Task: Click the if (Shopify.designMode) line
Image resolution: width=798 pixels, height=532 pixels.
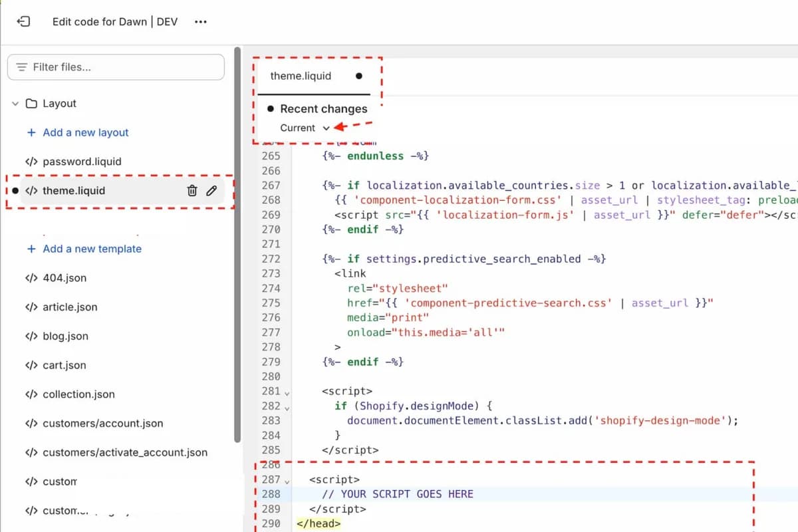Action: (413, 406)
